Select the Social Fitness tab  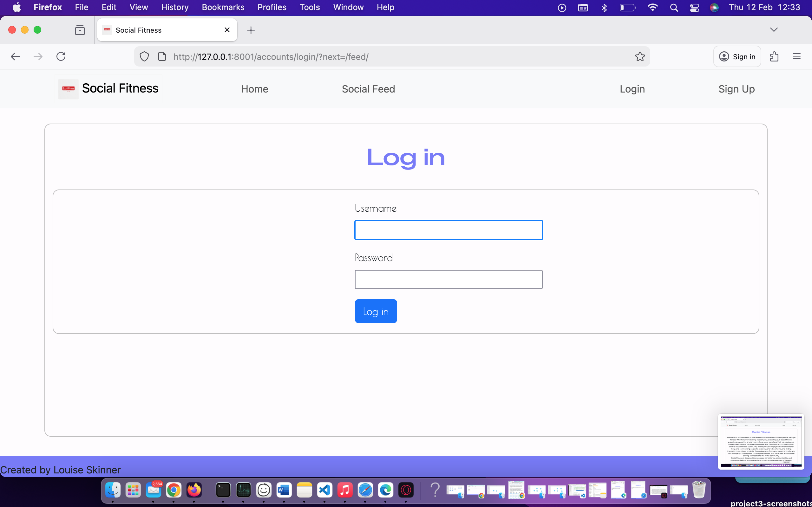click(x=158, y=30)
